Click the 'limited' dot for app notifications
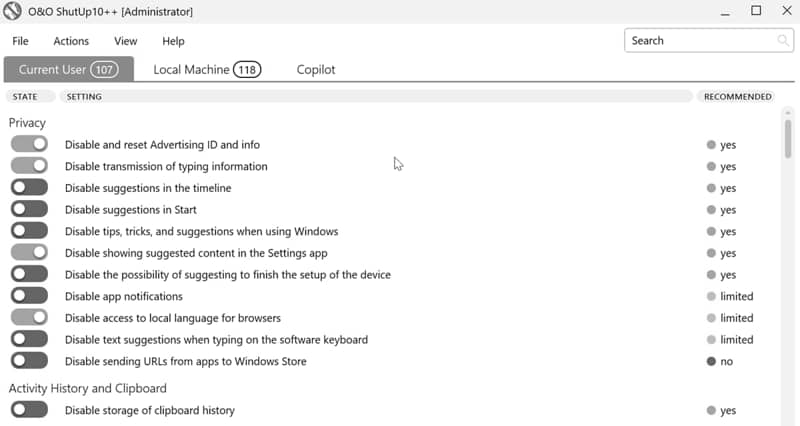Image resolution: width=800 pixels, height=426 pixels. point(711,296)
